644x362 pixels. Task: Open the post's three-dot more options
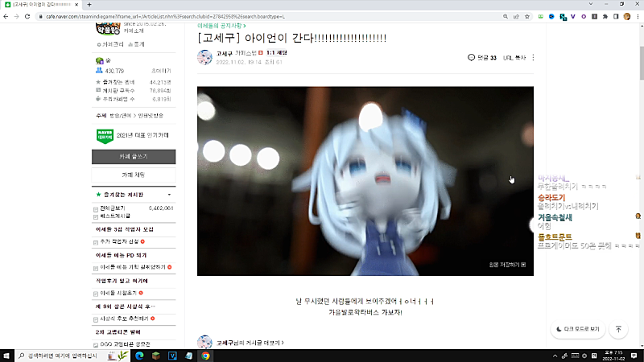(533, 57)
